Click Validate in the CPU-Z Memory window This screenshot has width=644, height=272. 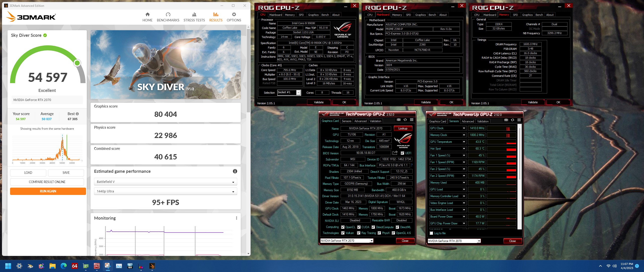(x=533, y=102)
